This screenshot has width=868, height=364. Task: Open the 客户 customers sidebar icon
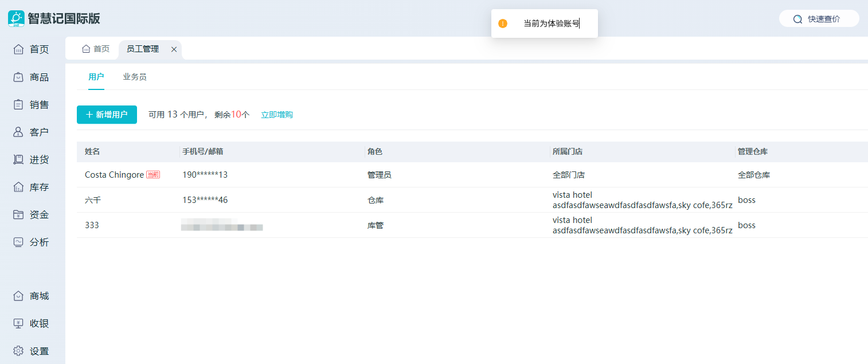(x=18, y=132)
